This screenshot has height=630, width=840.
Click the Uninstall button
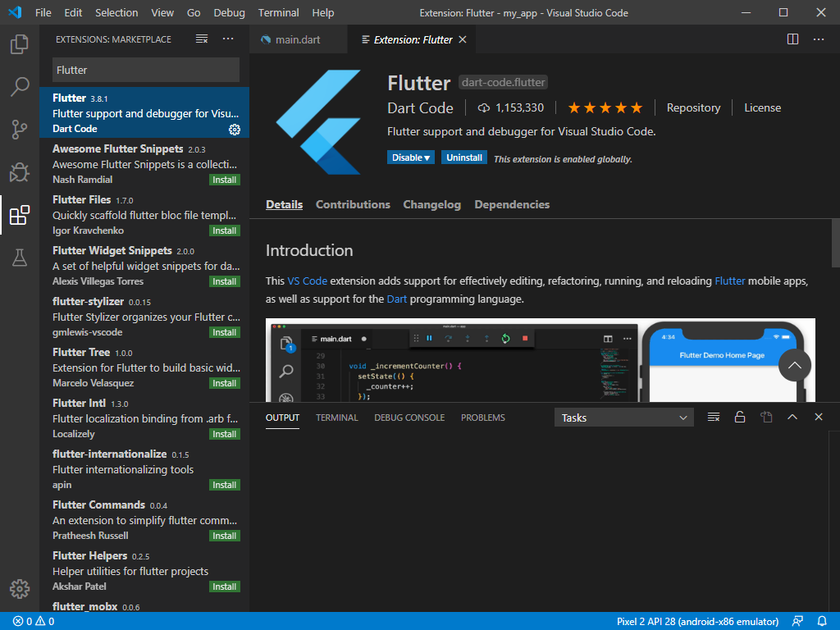(464, 157)
